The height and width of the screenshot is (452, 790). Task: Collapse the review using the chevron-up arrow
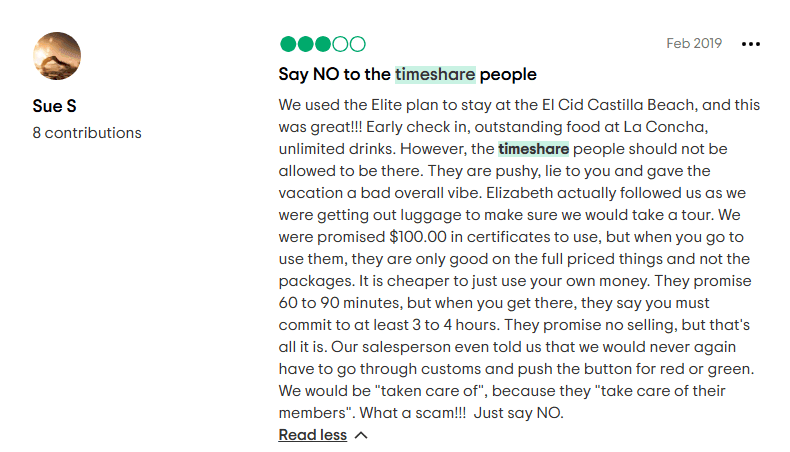[361, 435]
